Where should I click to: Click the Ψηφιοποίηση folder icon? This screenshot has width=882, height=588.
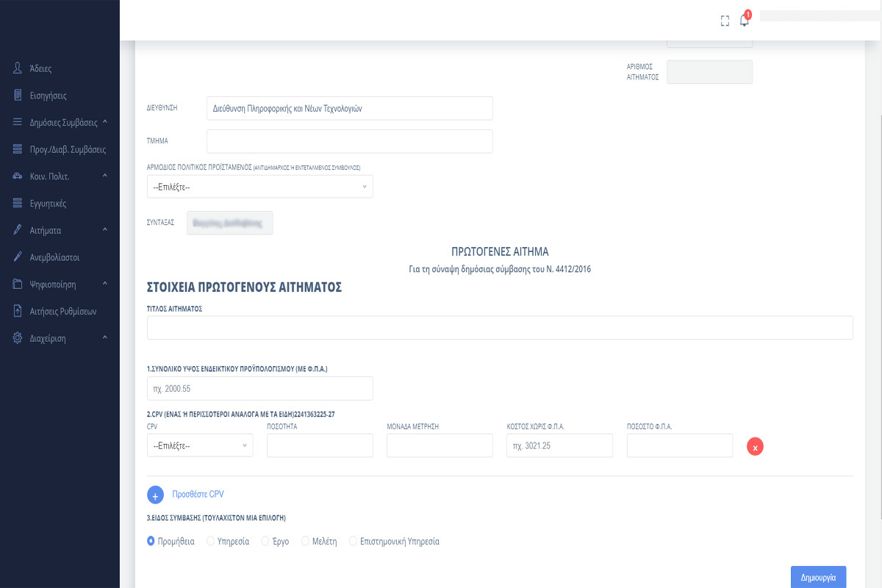pos(18,284)
